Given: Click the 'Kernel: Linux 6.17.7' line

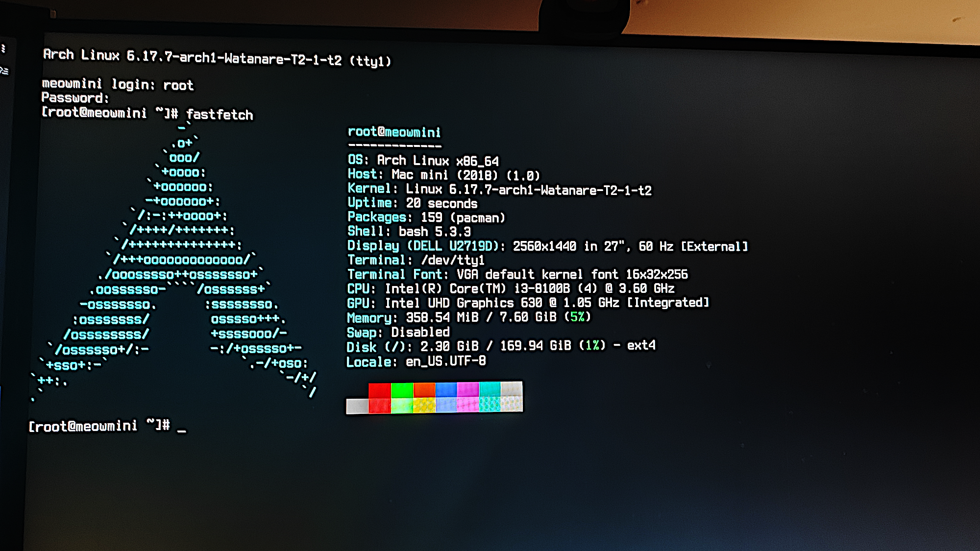Looking at the screenshot, I should click(x=499, y=189).
